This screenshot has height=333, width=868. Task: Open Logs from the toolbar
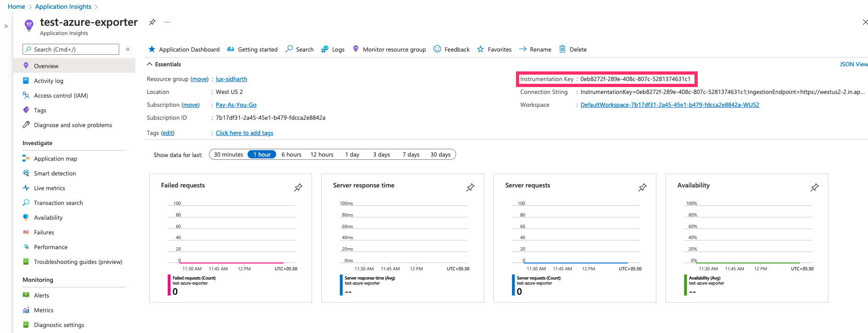333,49
